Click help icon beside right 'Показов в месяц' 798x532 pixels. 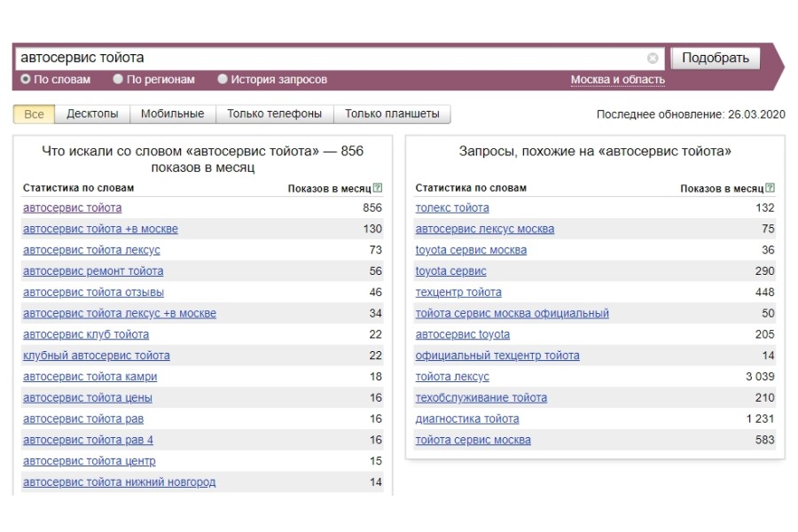click(x=770, y=188)
